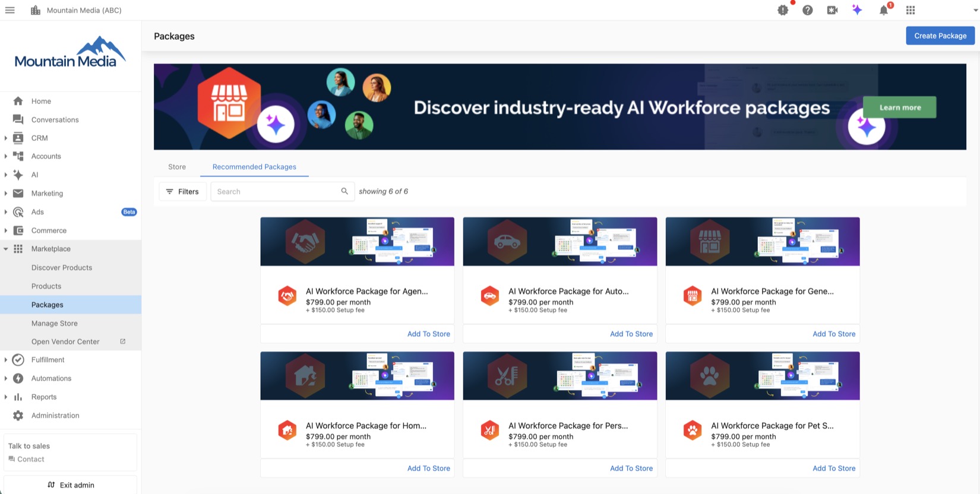This screenshot has width=980, height=494.
Task: Open the top-right account dropdown arrow
Action: pos(975,10)
